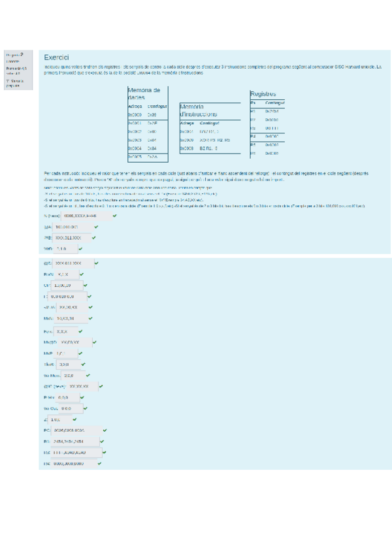The height and width of the screenshot is (554, 392).
Task: Click the Rd-In answer field
Action: pyautogui.click(x=67, y=397)
